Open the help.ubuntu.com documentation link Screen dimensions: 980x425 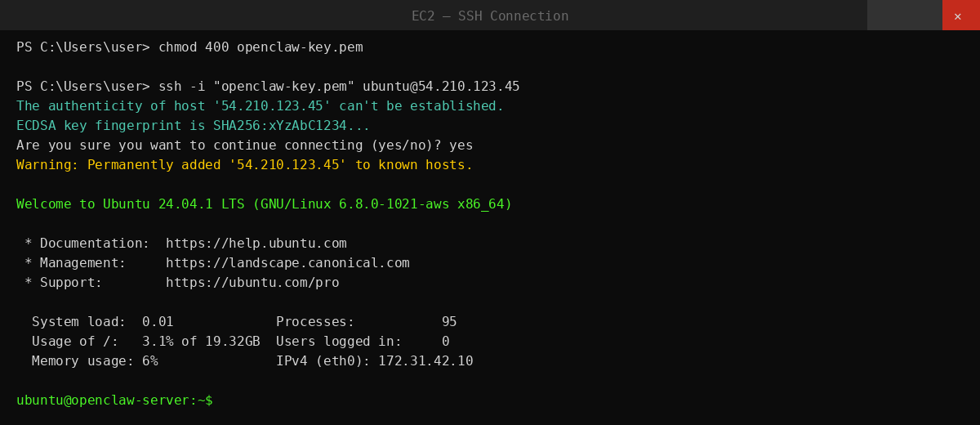pyautogui.click(x=256, y=244)
